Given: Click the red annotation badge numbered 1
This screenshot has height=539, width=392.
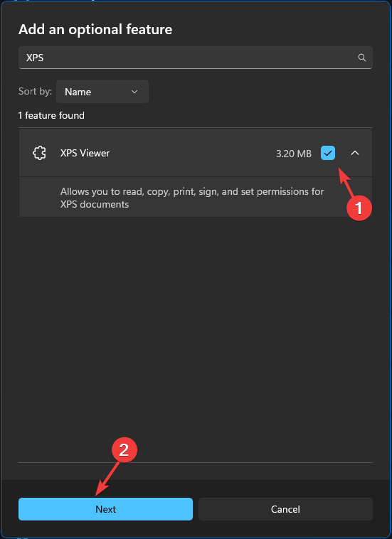Looking at the screenshot, I should pyautogui.click(x=359, y=208).
